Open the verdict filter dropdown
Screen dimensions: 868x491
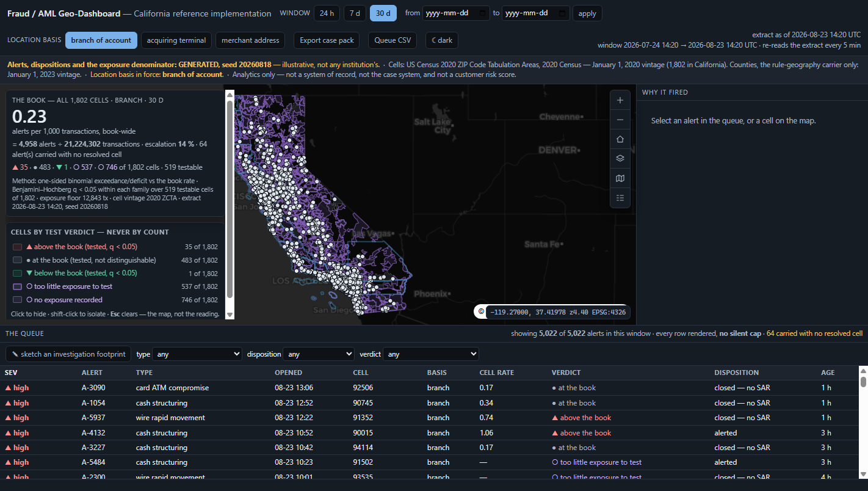[431, 354]
